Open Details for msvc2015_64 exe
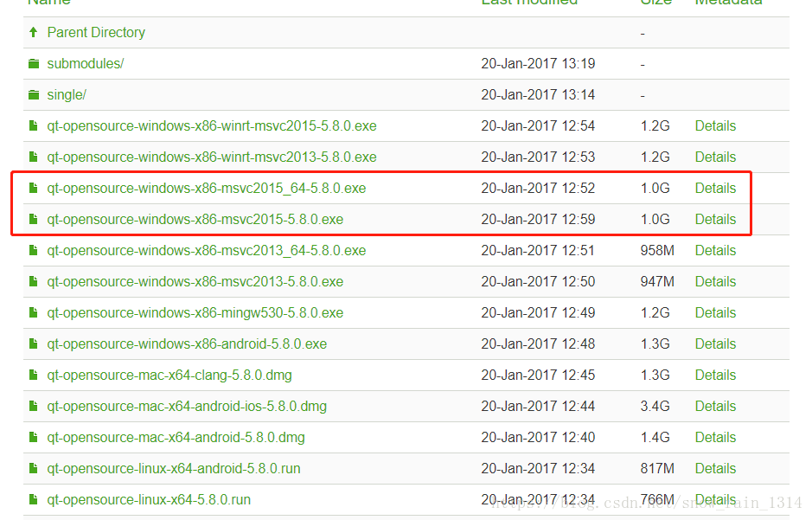The height and width of the screenshot is (520, 812). point(715,188)
